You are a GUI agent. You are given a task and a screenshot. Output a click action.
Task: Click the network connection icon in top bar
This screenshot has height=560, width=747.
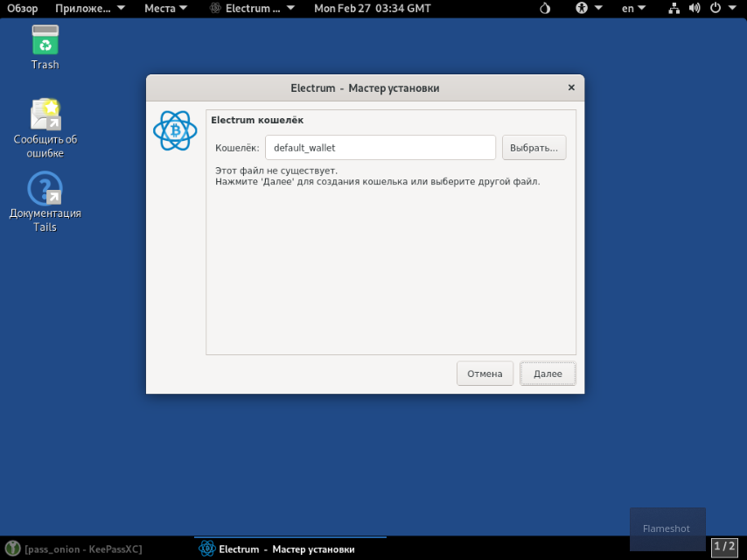(674, 9)
